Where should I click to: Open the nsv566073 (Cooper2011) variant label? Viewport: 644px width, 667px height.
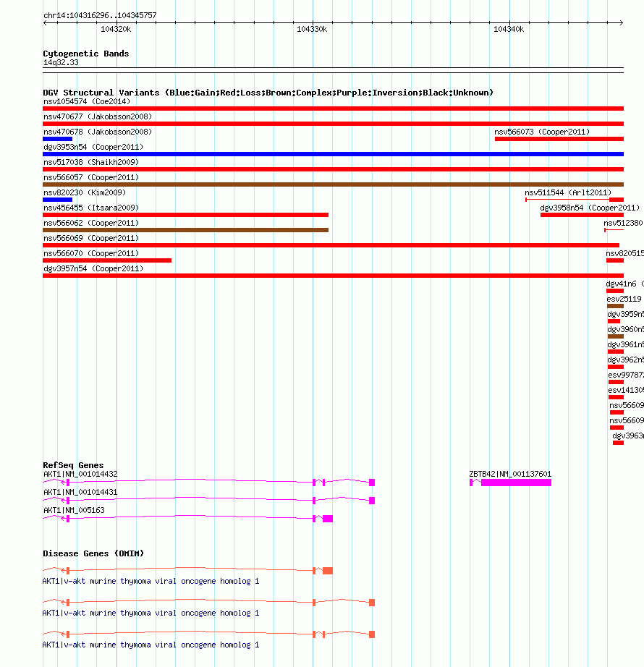(x=542, y=132)
